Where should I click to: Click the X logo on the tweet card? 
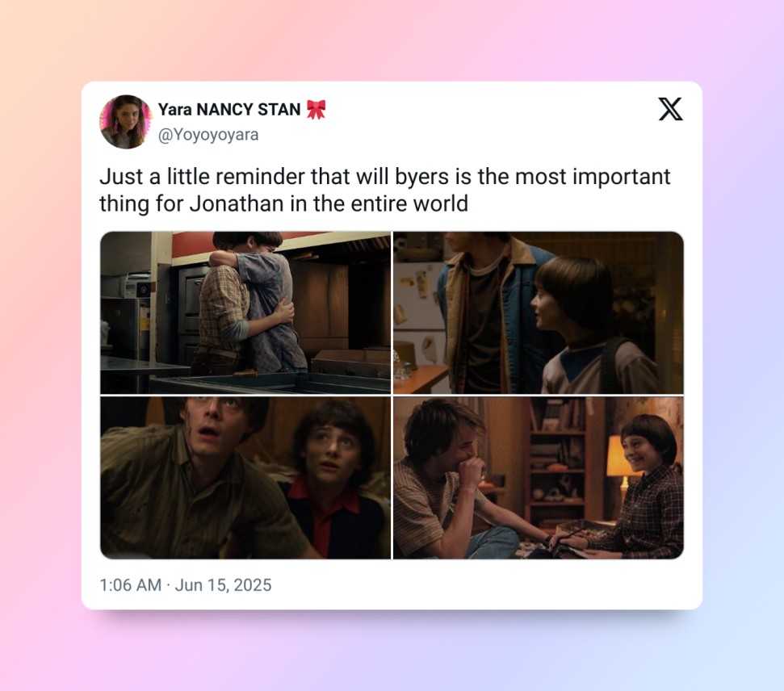click(670, 109)
